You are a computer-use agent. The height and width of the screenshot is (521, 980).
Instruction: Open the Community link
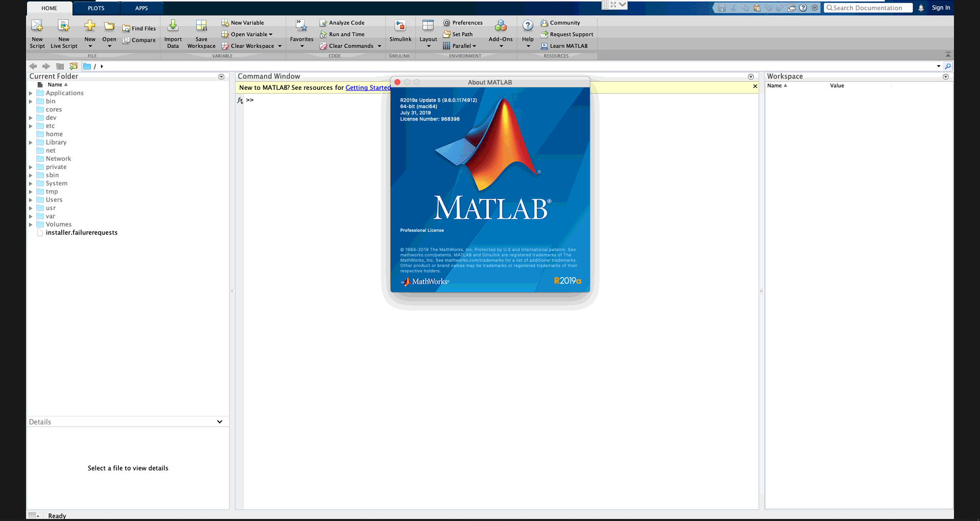tap(560, 22)
